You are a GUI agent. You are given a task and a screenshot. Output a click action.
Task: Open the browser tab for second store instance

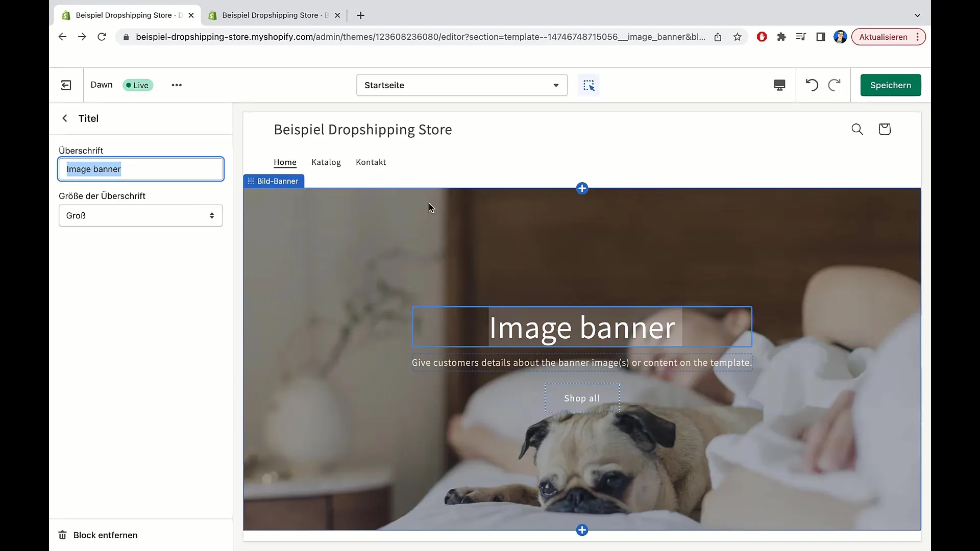pos(273,15)
